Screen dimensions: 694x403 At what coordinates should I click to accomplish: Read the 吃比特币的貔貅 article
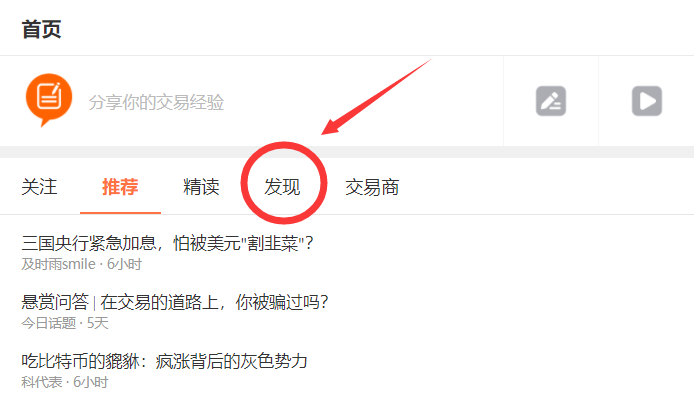[x=164, y=361]
